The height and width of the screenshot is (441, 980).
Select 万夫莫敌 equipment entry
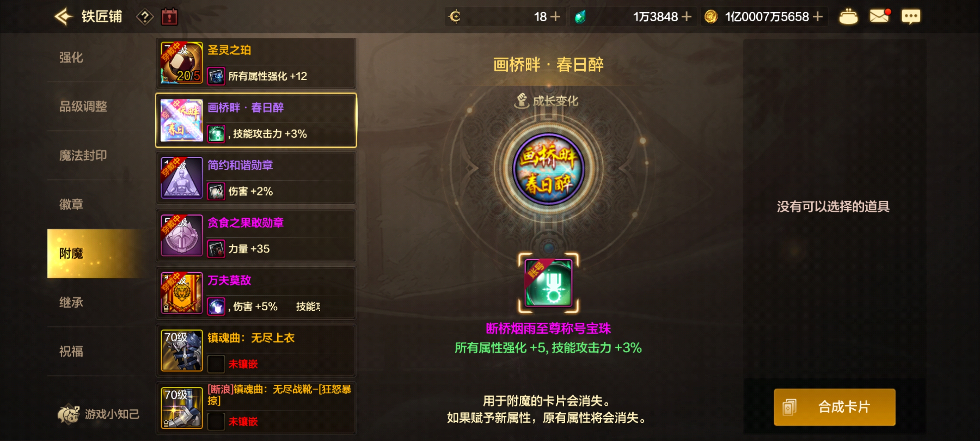[x=256, y=293]
